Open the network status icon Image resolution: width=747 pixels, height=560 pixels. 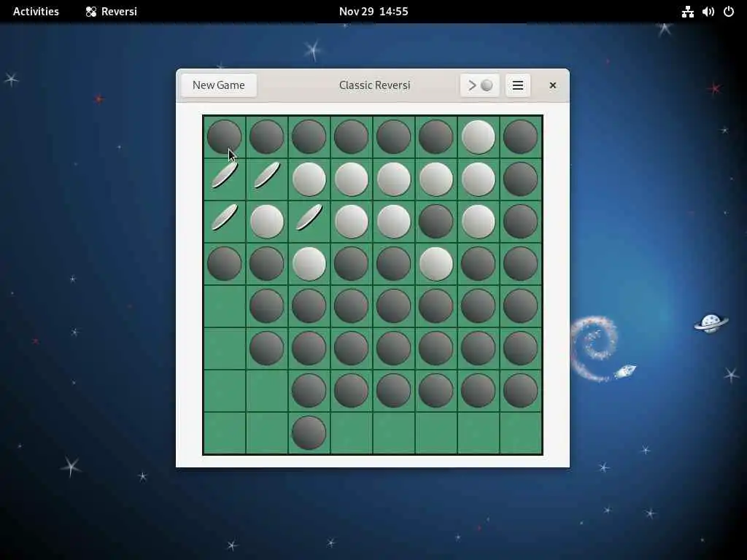pyautogui.click(x=687, y=12)
